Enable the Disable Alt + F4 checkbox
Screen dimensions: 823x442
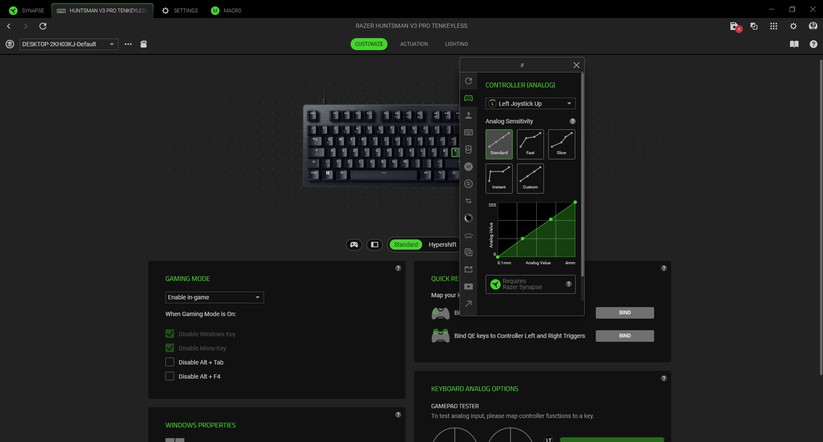(170, 376)
